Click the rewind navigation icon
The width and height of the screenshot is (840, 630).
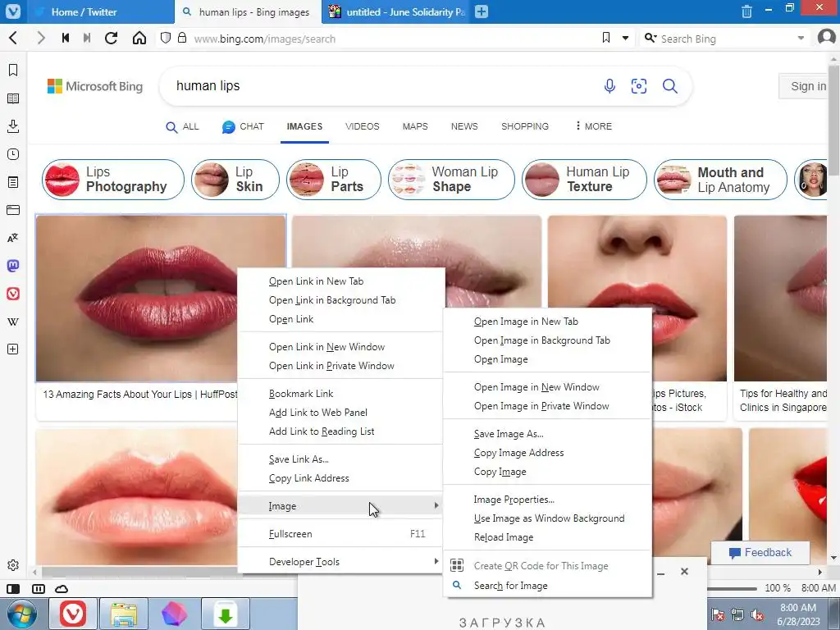click(66, 38)
